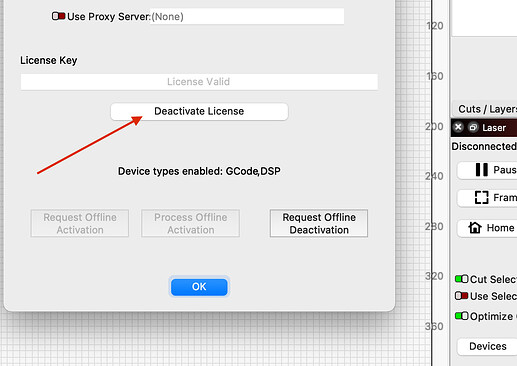Screen dimensions: 517x366
Task: Click the Request Offline Activation button
Action: [x=80, y=223]
